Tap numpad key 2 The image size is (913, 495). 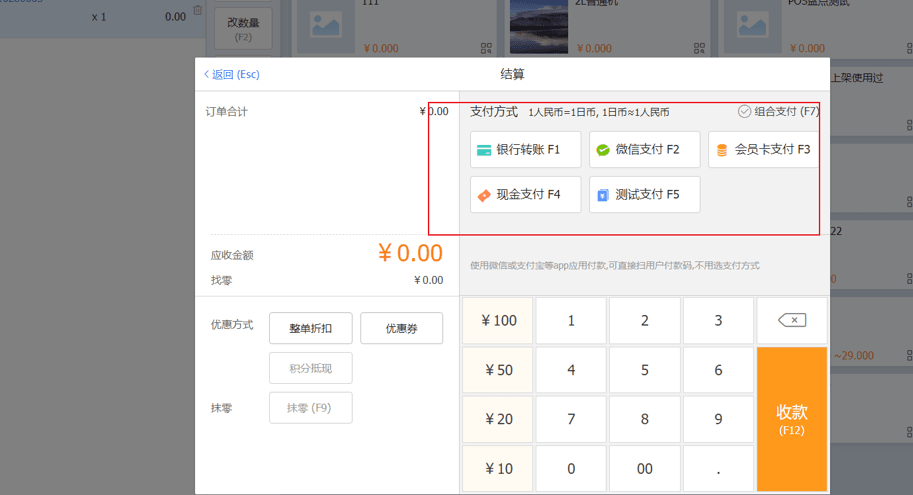(x=645, y=321)
